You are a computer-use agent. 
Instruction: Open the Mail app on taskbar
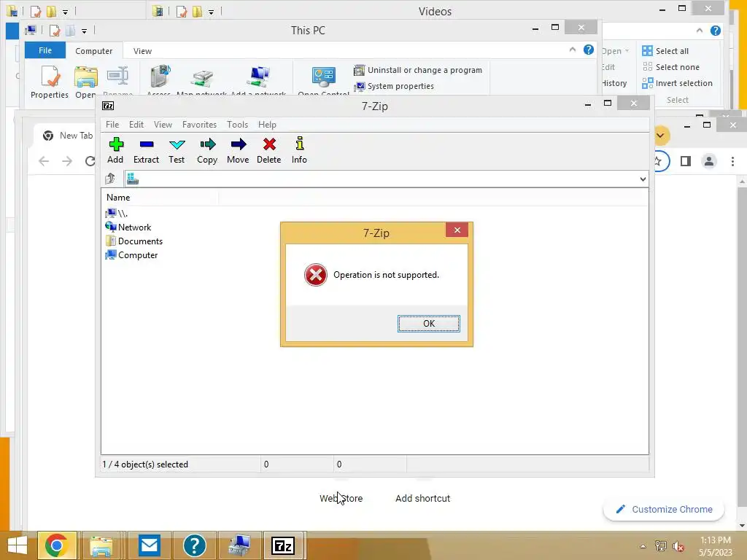click(x=150, y=545)
